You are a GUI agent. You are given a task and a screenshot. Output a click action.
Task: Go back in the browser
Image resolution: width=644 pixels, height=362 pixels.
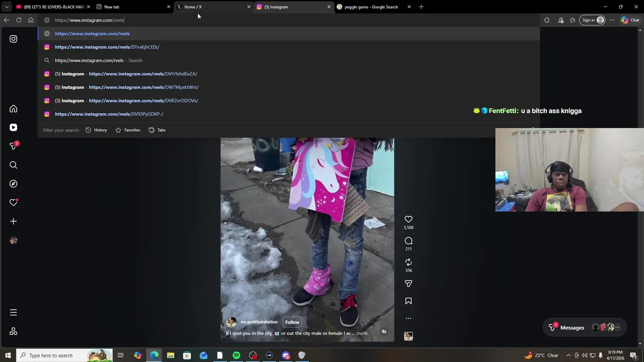7,20
